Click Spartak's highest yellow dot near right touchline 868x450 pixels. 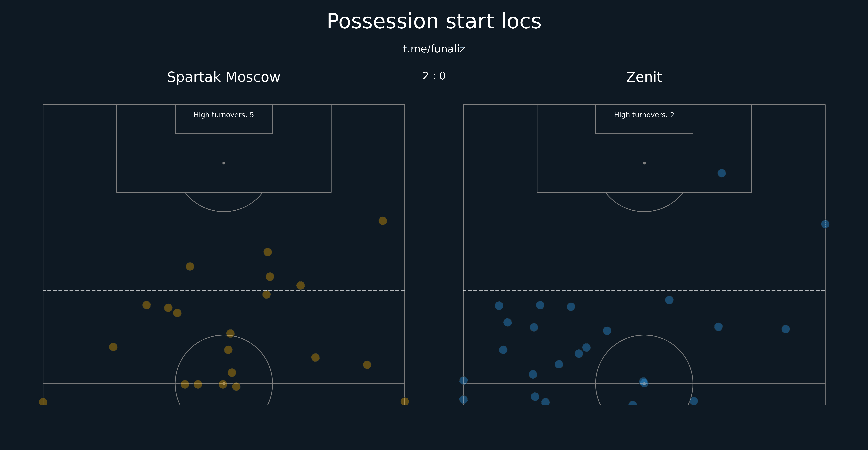pyautogui.click(x=382, y=221)
